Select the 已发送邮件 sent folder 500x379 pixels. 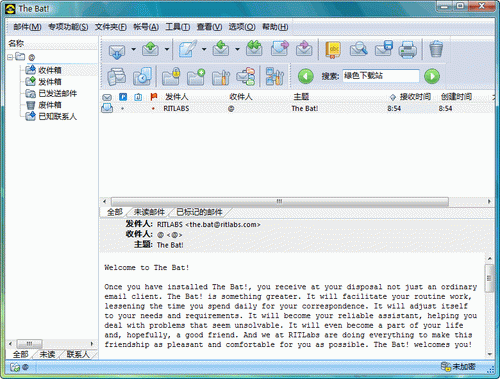tap(58, 94)
